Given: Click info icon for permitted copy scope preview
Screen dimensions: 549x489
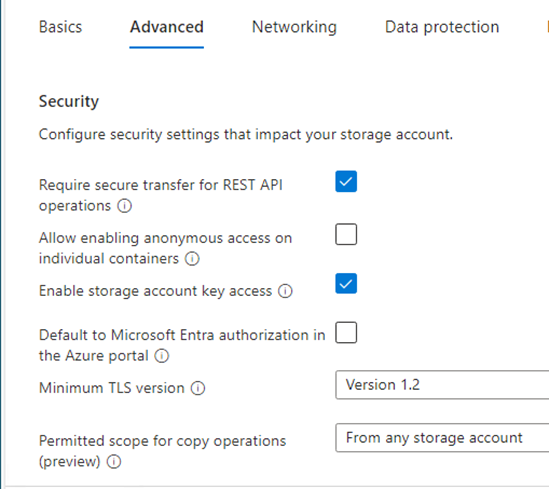Looking at the screenshot, I should pos(114,462).
